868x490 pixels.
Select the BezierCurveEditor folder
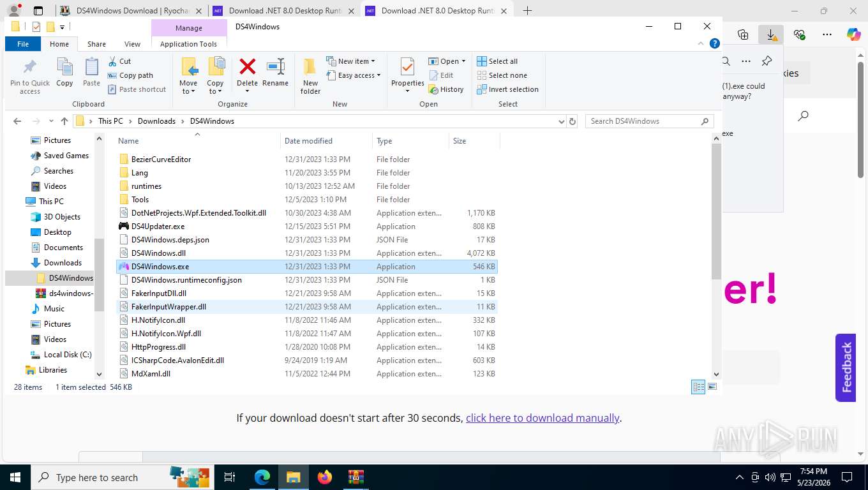coord(306,160)
